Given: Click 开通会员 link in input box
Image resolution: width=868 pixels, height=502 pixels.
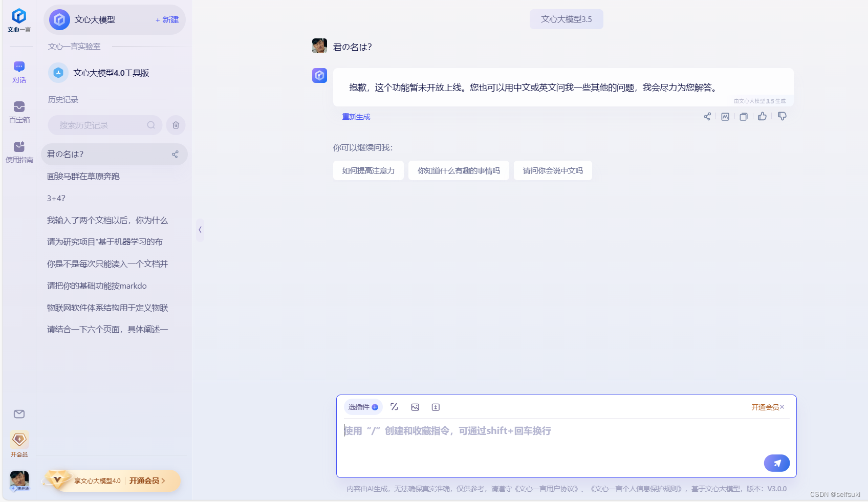Looking at the screenshot, I should 765,407.
